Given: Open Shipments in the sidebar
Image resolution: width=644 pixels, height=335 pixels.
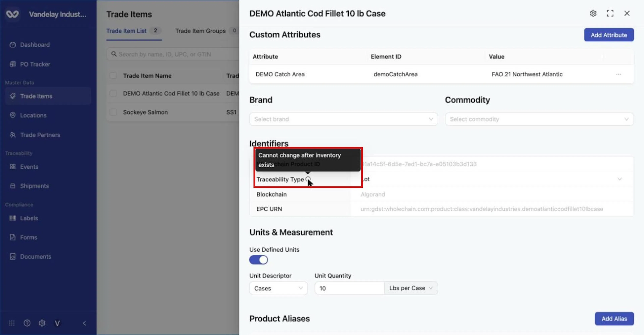Looking at the screenshot, I should tap(34, 186).
